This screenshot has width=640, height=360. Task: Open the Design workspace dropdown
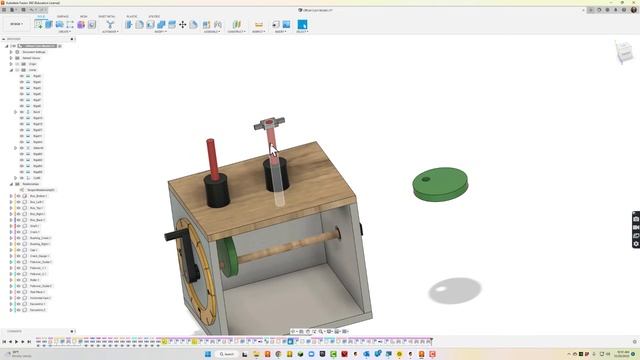(x=16, y=24)
